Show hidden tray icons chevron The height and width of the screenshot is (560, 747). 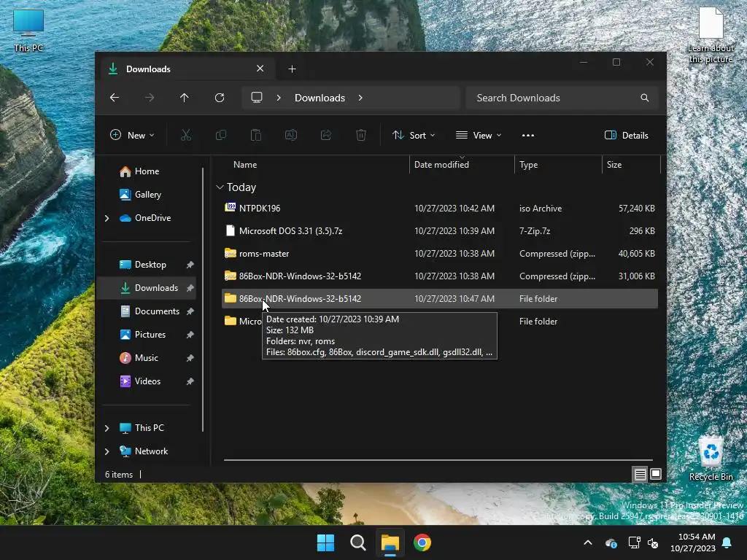[588, 542]
